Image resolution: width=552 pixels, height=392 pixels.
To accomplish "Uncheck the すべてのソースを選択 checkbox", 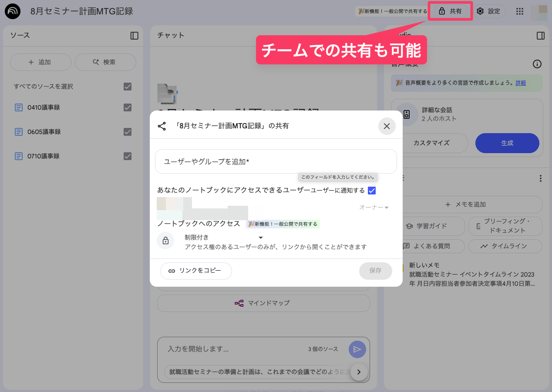I will point(128,87).
